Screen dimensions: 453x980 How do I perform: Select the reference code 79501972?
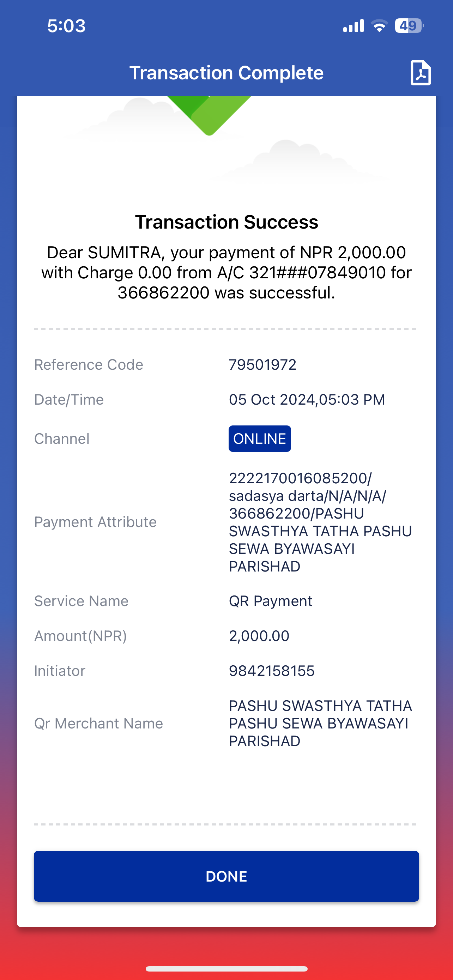click(x=262, y=365)
